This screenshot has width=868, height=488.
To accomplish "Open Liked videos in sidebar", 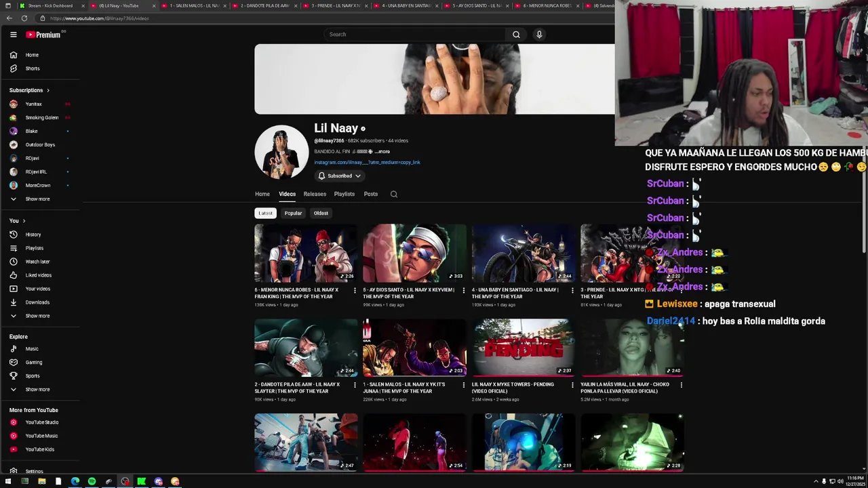I will 41,275.
